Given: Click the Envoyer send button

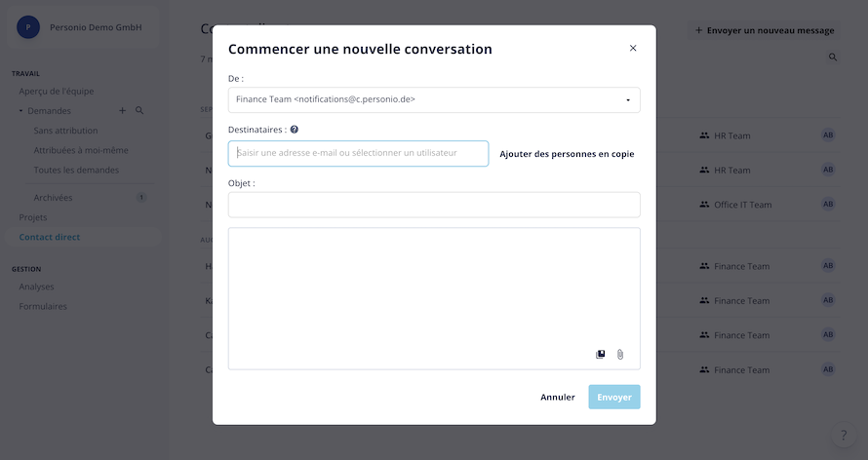Looking at the screenshot, I should point(614,397).
